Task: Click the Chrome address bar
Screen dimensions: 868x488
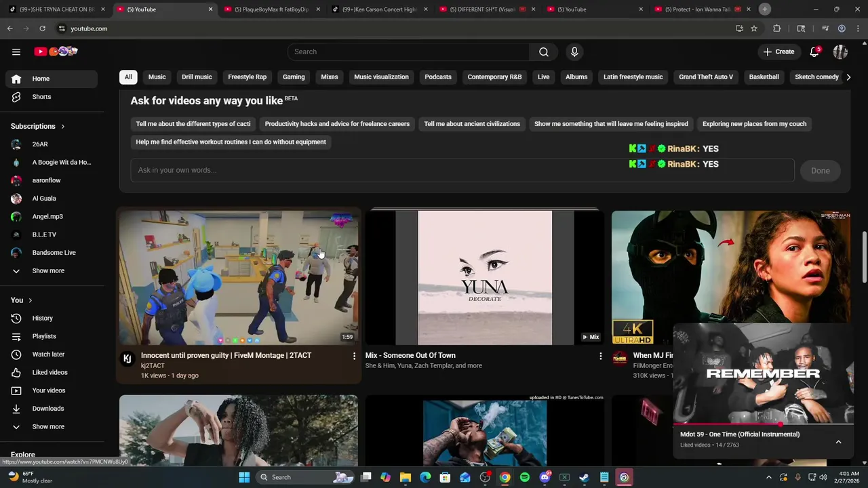Action: [x=393, y=28]
